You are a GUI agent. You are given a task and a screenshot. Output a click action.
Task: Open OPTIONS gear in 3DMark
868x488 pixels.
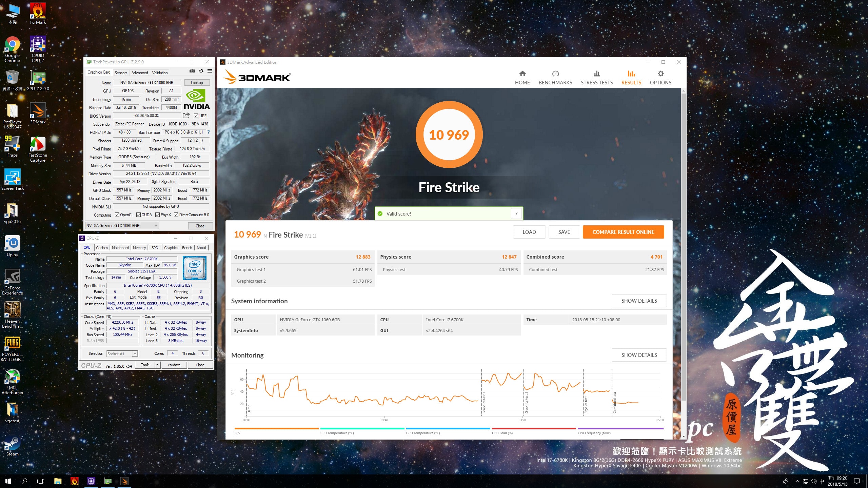pos(660,78)
